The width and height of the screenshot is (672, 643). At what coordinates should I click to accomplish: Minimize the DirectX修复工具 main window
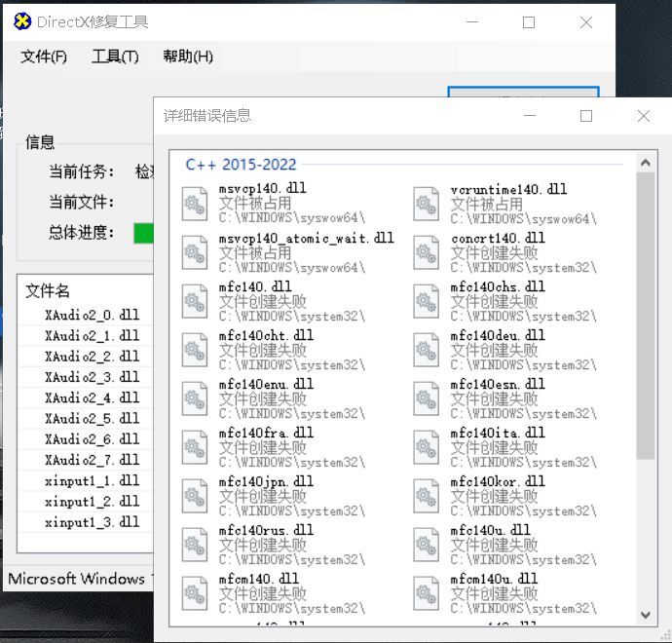click(472, 22)
